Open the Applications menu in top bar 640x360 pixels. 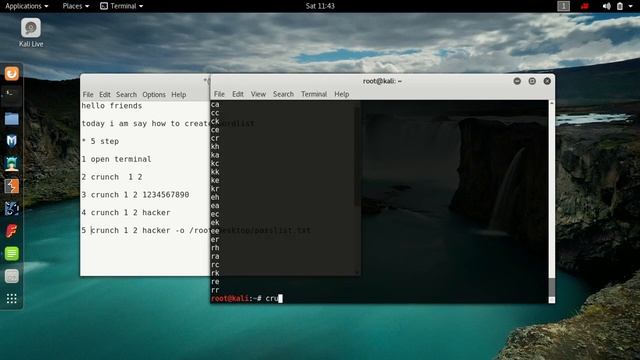[x=27, y=6]
